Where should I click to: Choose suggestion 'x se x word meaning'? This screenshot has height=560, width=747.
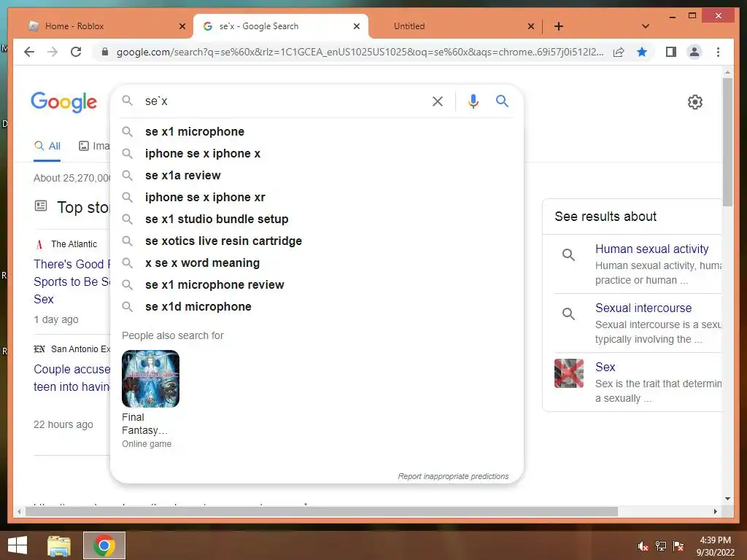point(317,262)
